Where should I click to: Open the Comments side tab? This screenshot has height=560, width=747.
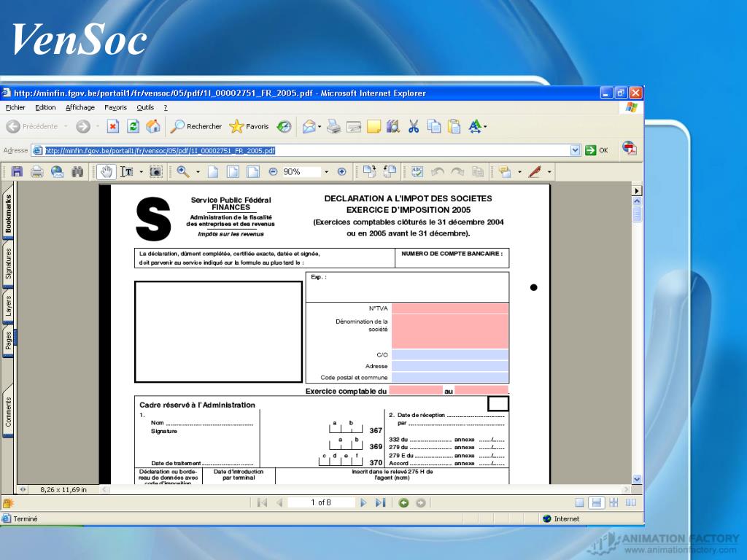pos(8,412)
